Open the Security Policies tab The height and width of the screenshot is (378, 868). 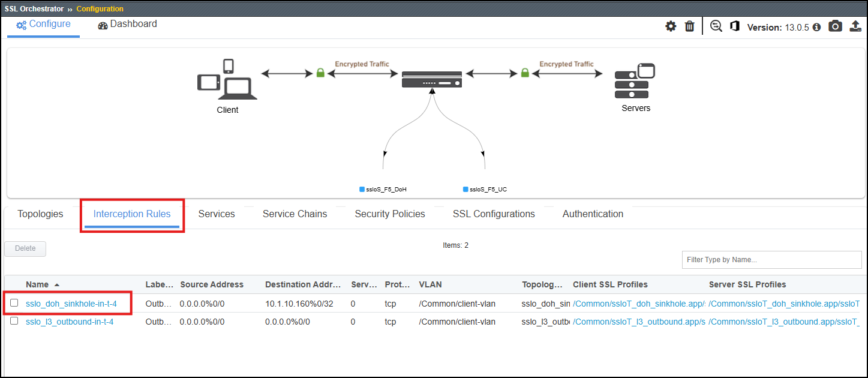[390, 214]
